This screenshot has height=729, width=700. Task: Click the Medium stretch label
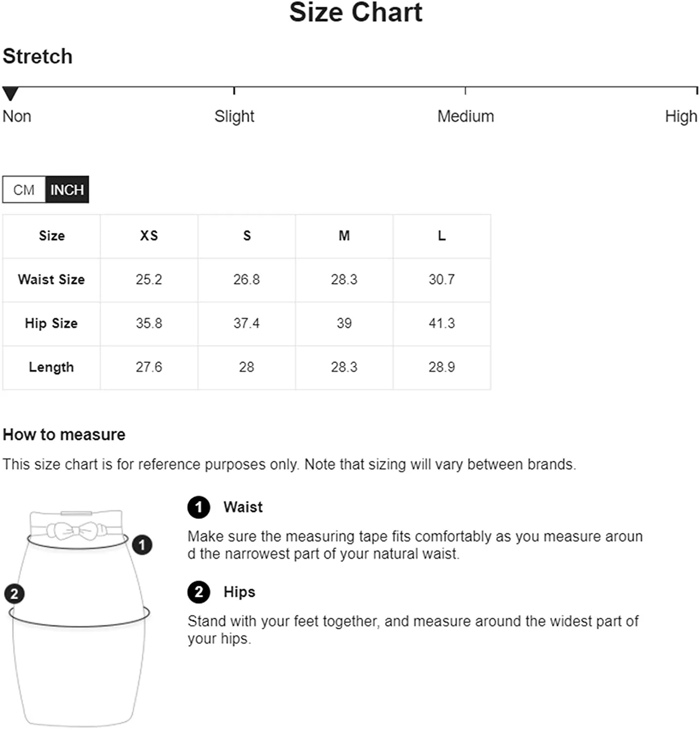pos(466,116)
